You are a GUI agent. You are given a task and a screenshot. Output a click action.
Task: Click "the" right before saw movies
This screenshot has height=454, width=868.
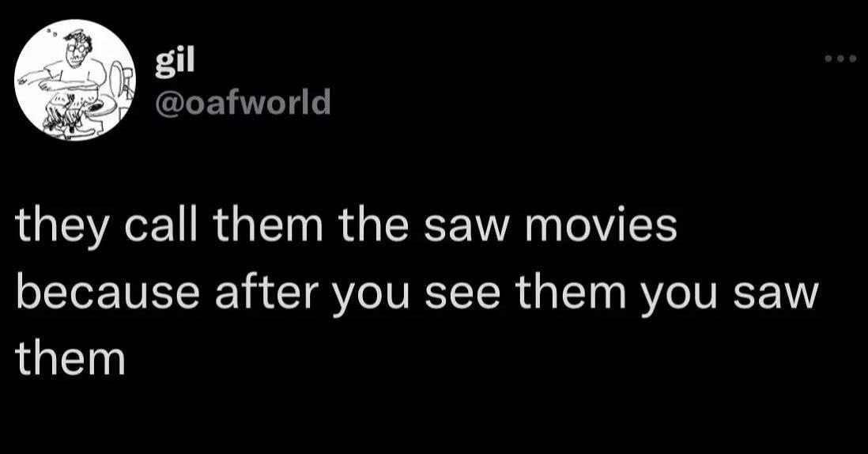tap(374, 225)
